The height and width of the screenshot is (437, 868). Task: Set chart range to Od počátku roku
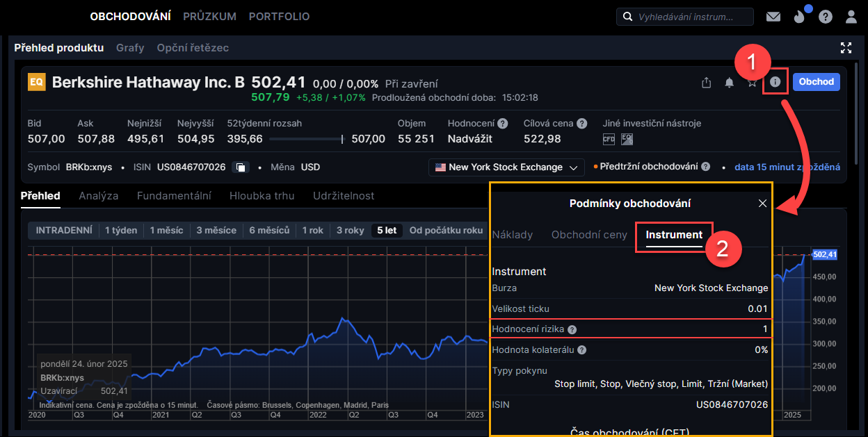[446, 231]
